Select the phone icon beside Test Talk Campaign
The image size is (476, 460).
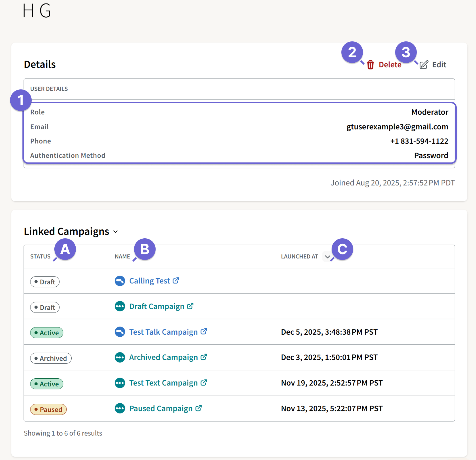point(120,332)
